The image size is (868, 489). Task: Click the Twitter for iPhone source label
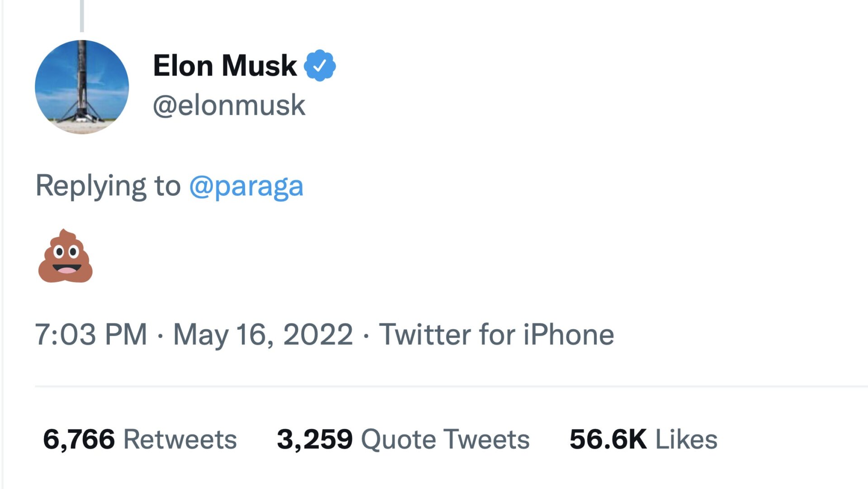coord(497,334)
